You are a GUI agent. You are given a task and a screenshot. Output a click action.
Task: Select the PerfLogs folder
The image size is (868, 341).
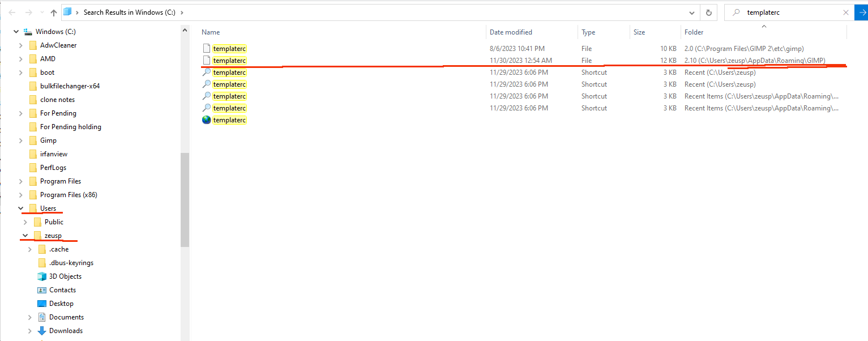53,168
